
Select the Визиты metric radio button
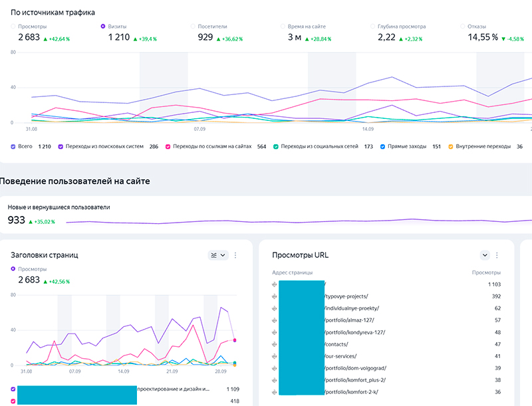point(103,27)
